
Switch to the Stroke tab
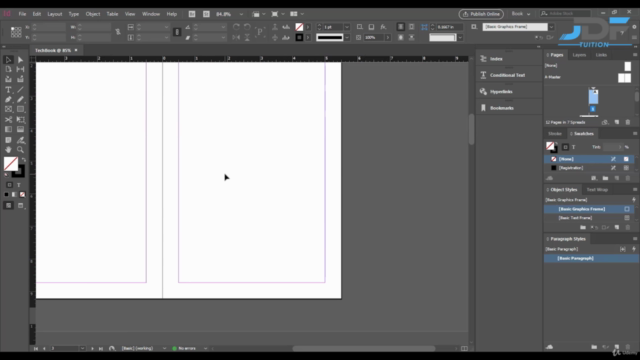pyautogui.click(x=555, y=133)
